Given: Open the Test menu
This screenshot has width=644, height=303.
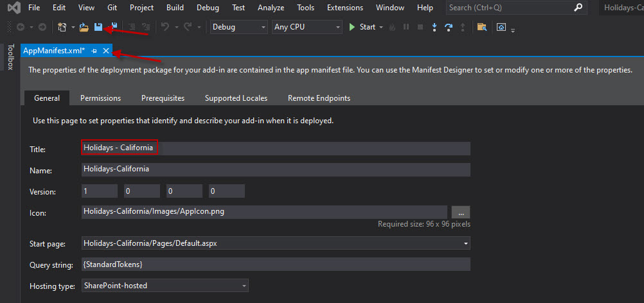Looking at the screenshot, I should (238, 8).
